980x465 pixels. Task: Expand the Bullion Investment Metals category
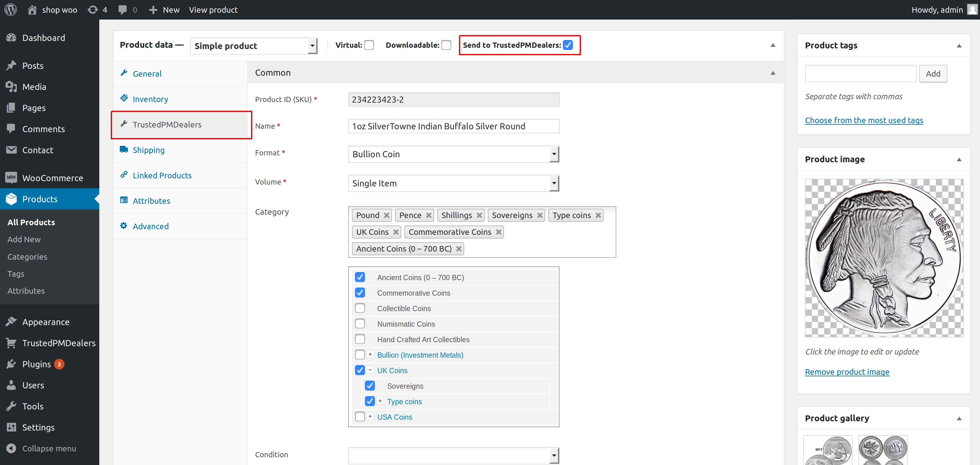point(370,355)
